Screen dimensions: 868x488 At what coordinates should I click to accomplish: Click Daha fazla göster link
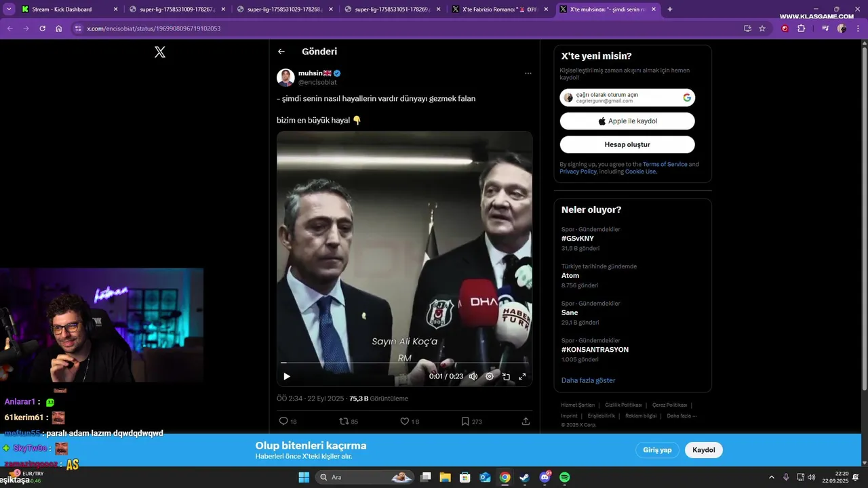(588, 380)
